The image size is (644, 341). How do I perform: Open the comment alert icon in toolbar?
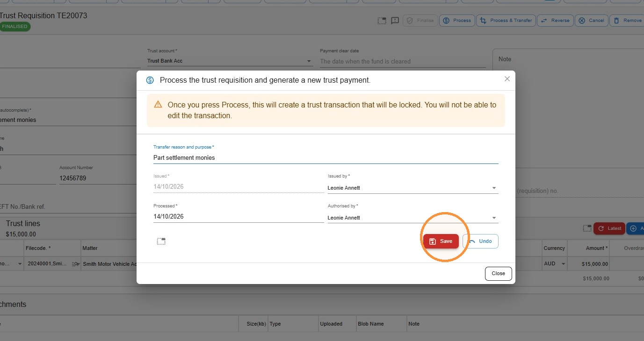(395, 21)
